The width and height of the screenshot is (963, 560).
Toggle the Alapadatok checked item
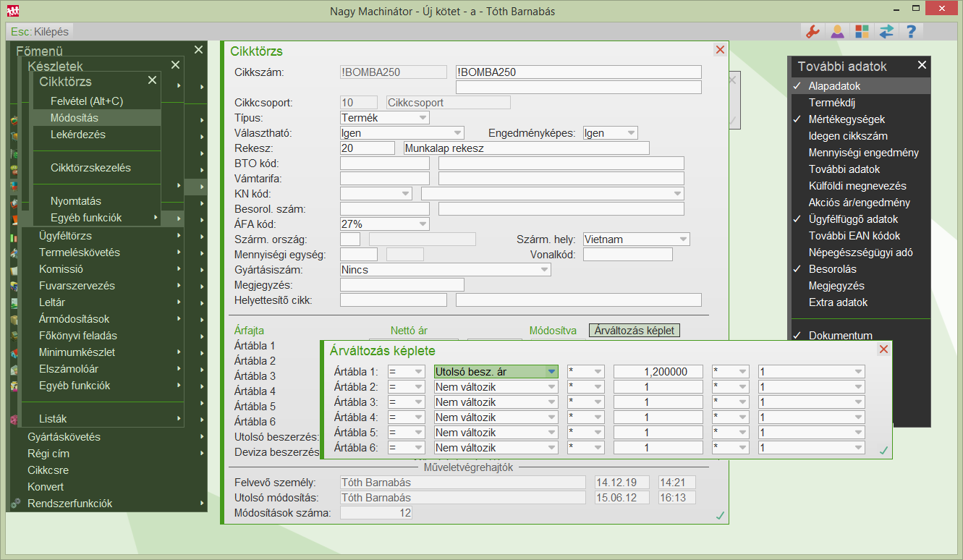point(834,86)
